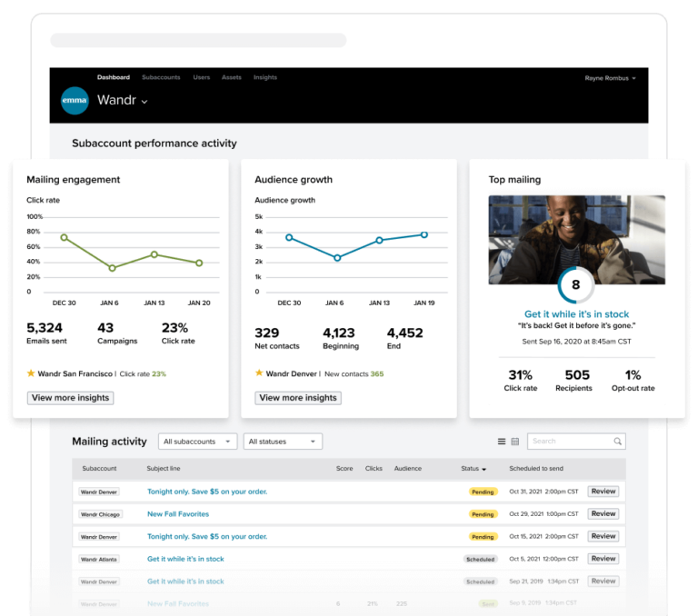Open the New Fall Favorites subject link
Screen dimensions: 698x616
click(x=178, y=514)
